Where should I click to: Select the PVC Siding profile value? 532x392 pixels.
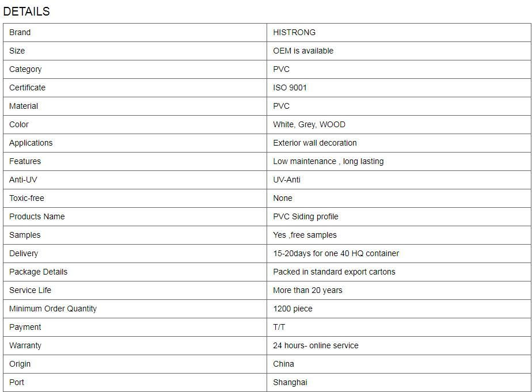tap(306, 216)
